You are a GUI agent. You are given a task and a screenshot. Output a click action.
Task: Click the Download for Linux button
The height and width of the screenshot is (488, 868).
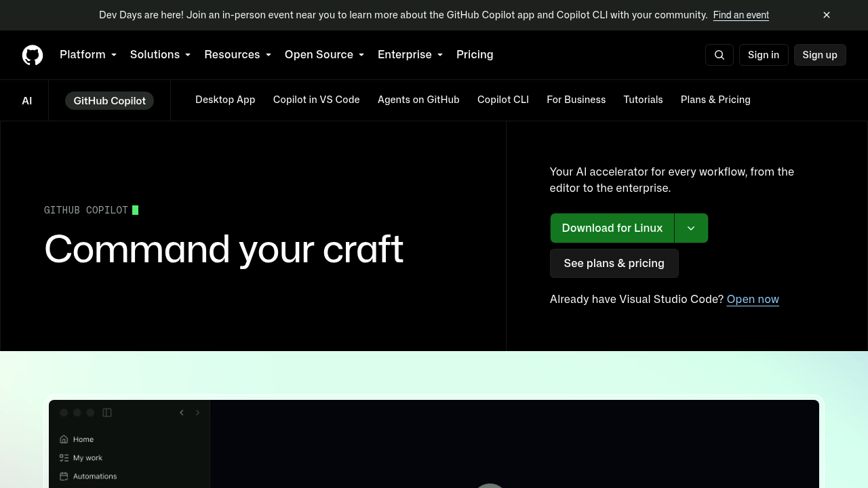[x=612, y=228]
